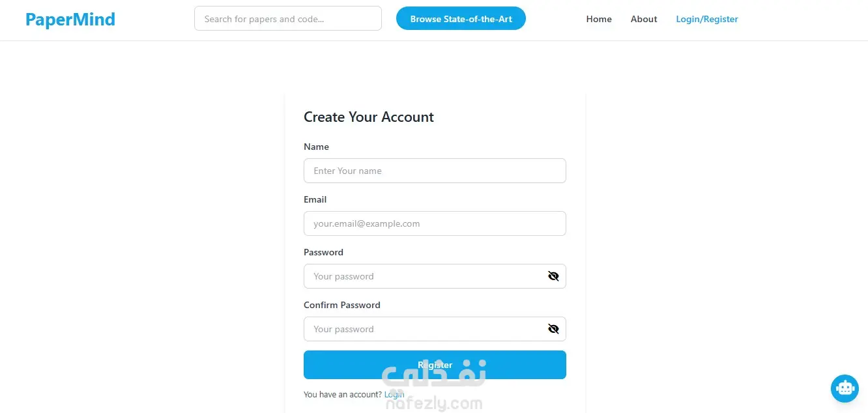The image size is (868, 413).
Task: Show password using the Password field eye icon
Action: coord(553,276)
